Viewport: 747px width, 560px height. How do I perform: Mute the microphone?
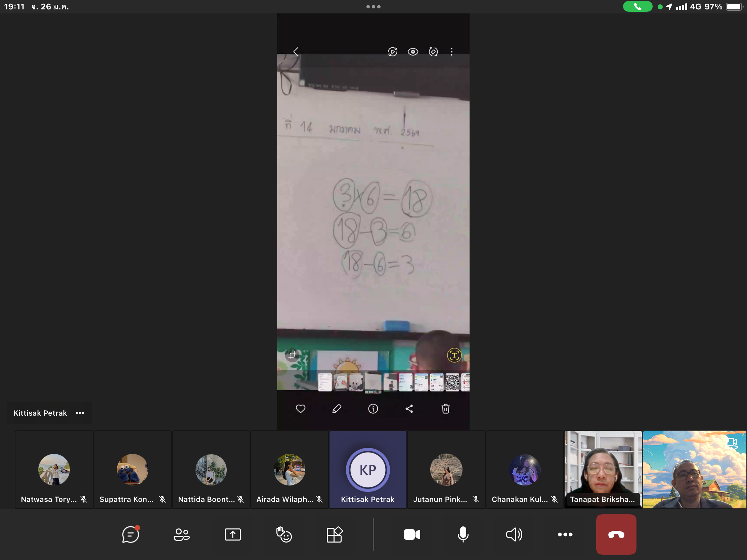[463, 534]
